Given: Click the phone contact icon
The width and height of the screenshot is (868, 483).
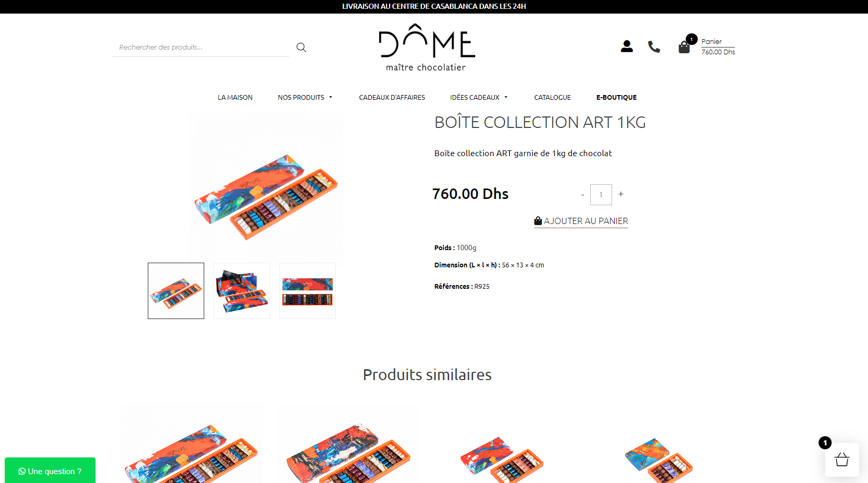Looking at the screenshot, I should [654, 46].
